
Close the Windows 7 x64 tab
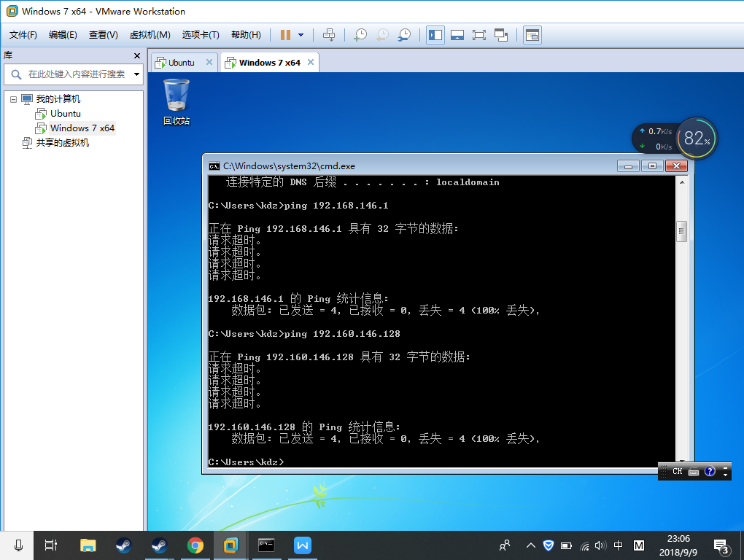[311, 63]
